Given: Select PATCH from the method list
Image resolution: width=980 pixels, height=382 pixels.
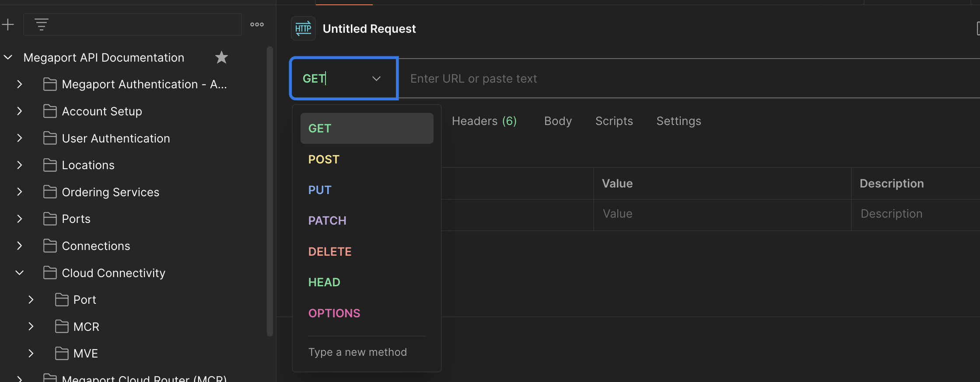Looking at the screenshot, I should 367,221.
